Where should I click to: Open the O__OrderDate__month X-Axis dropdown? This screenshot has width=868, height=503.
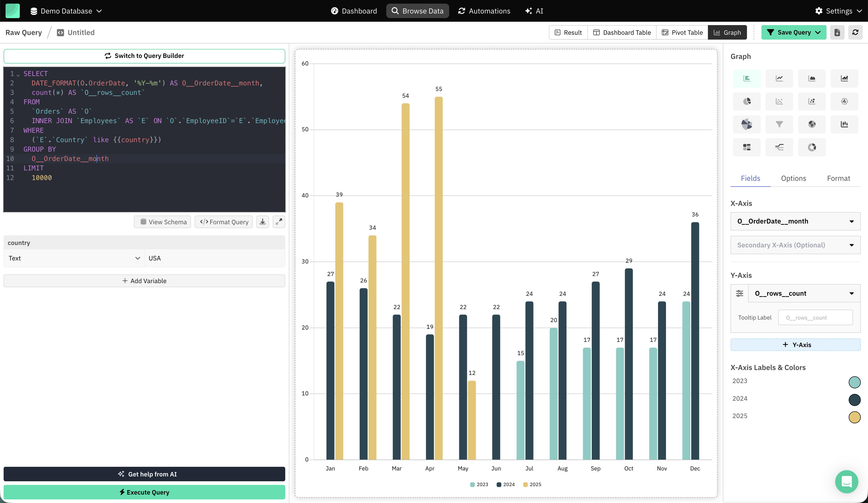[x=795, y=221]
